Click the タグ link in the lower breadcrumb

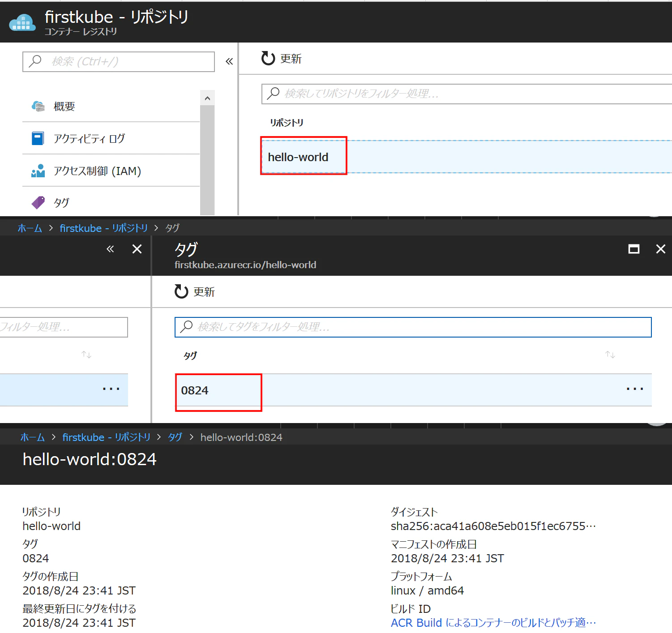click(x=175, y=437)
